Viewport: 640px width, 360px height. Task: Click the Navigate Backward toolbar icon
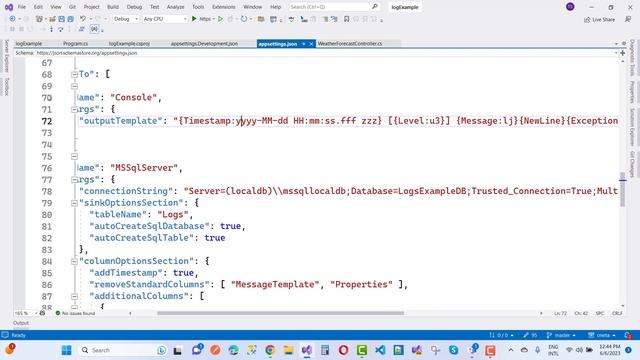(12, 19)
